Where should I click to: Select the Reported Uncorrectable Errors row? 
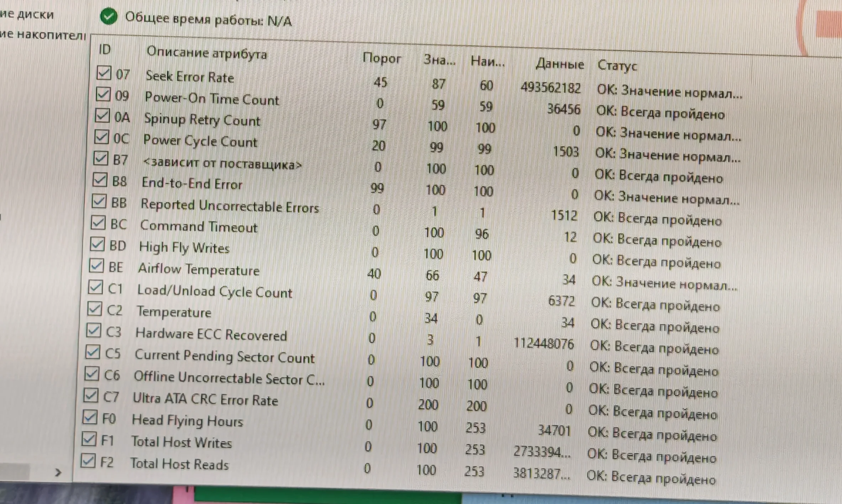tap(230, 206)
